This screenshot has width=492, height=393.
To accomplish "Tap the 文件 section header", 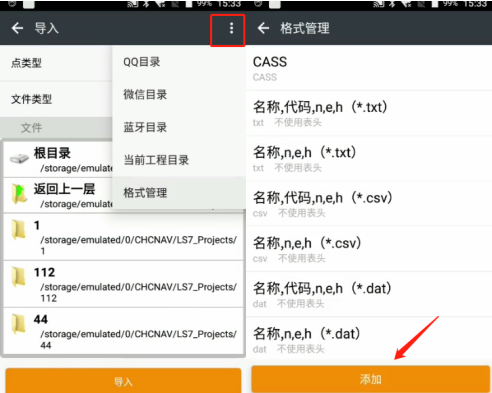I will click(x=56, y=128).
